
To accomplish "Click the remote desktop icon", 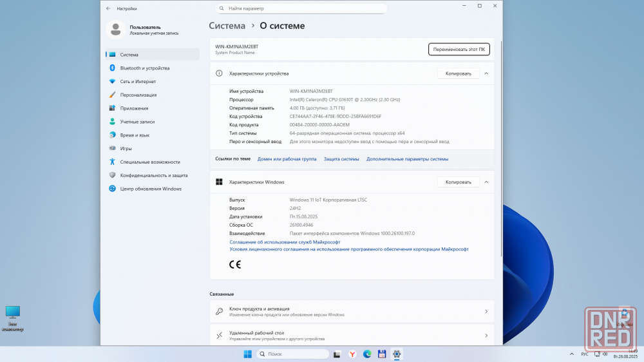I will click(220, 336).
